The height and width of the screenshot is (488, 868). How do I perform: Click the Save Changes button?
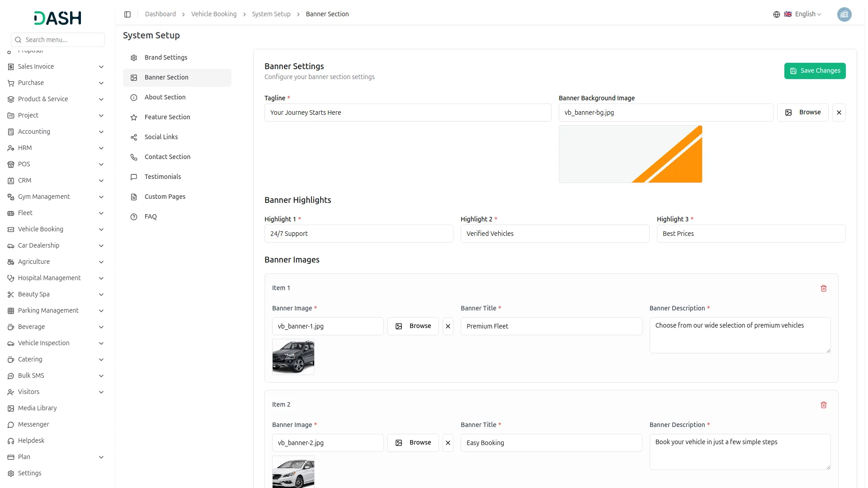tap(815, 70)
